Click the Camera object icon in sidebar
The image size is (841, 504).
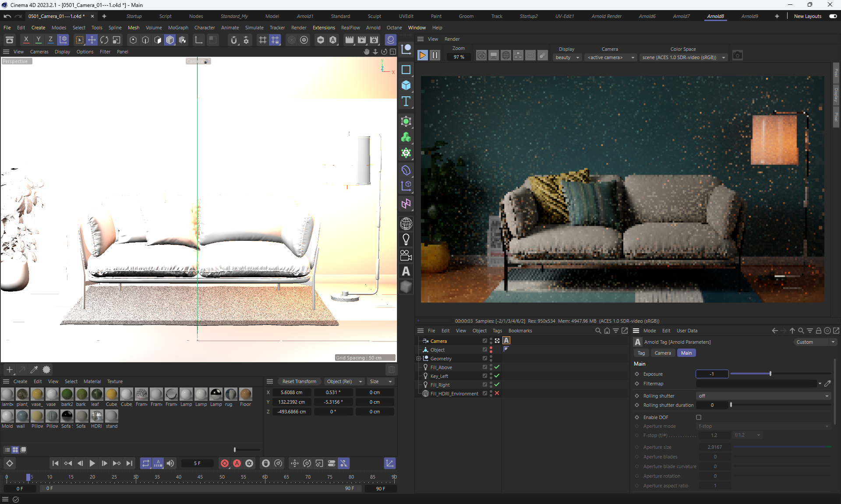[406, 255]
